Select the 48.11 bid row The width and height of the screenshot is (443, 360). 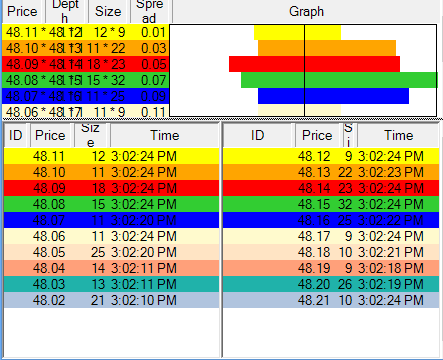point(111,156)
